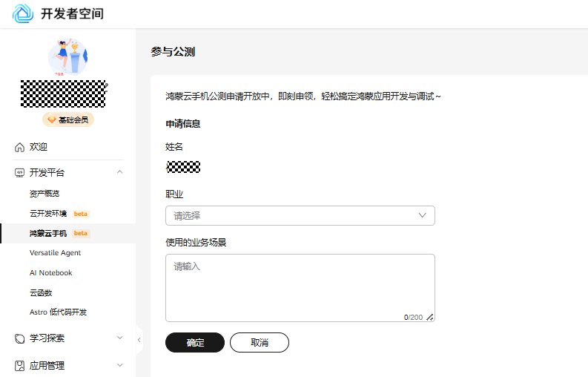Click the 欢迎 home icon
588x377 pixels.
click(x=20, y=147)
